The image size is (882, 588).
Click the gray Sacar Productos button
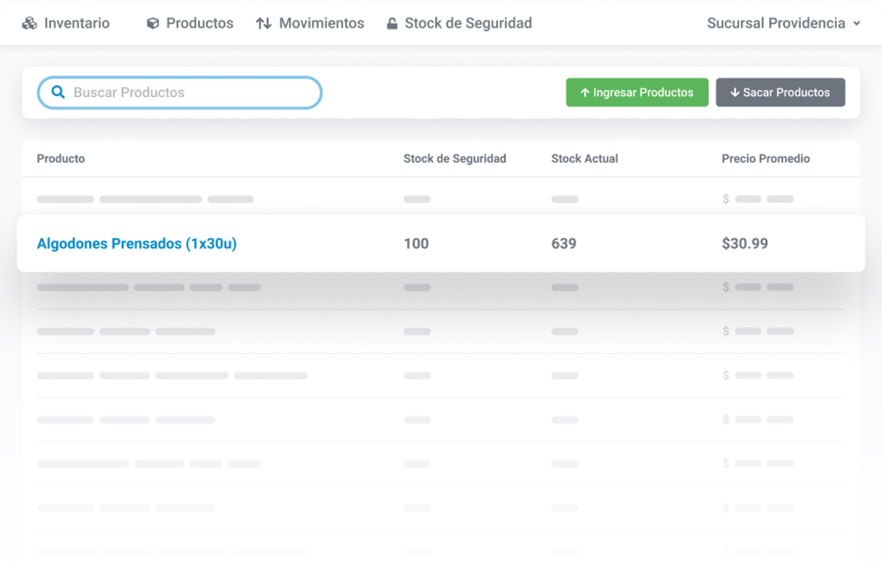pos(780,92)
